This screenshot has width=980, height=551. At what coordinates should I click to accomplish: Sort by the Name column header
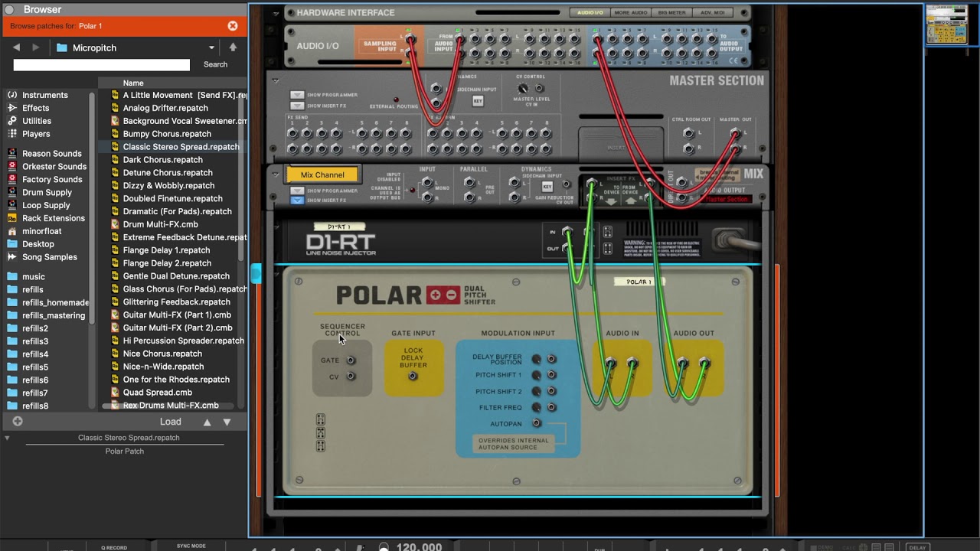pyautogui.click(x=133, y=83)
